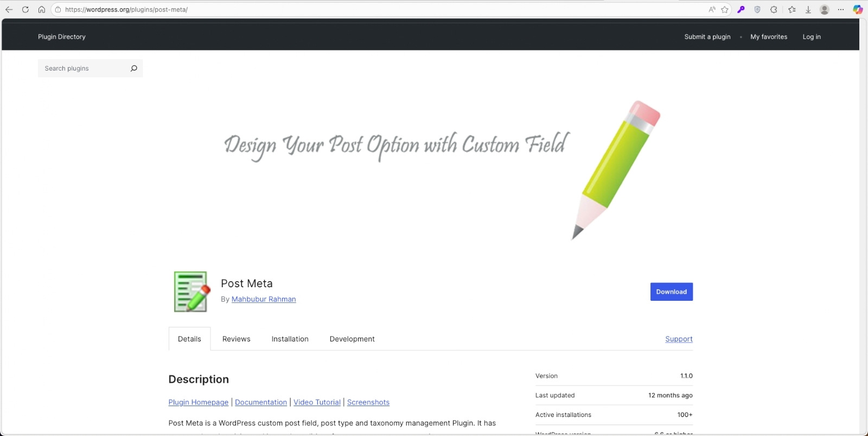Click the 'Active installations' label
Viewport: 868px width, 436px height.
coord(563,415)
